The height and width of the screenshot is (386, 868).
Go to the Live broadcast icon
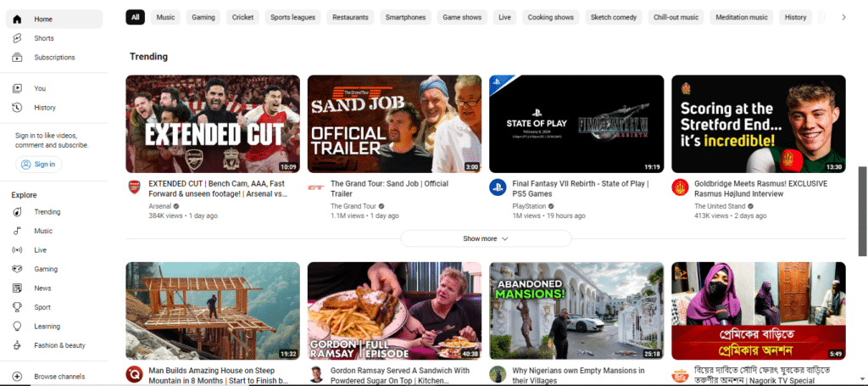pos(17,250)
